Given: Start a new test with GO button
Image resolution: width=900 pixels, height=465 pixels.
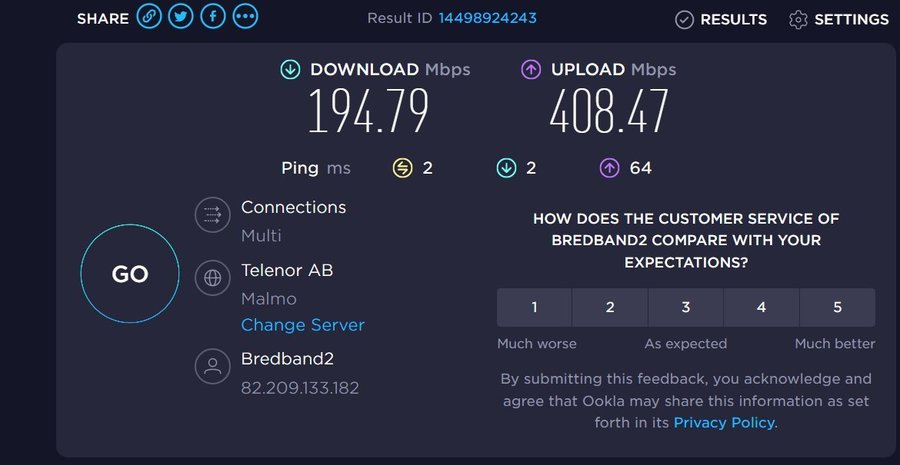Looking at the screenshot, I should click(130, 274).
